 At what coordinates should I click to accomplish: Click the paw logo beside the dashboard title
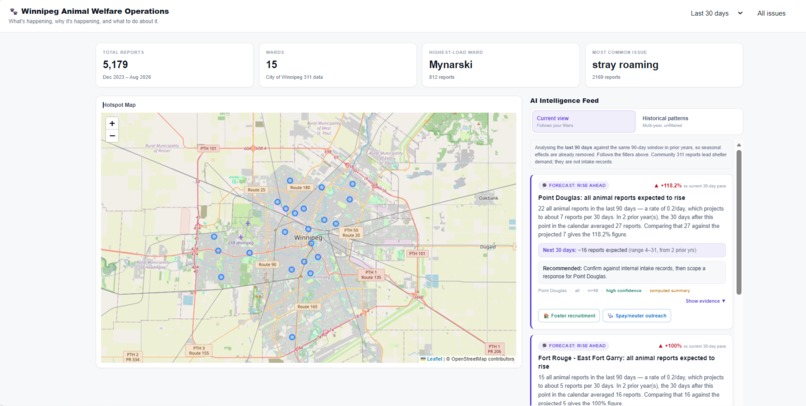click(x=13, y=11)
